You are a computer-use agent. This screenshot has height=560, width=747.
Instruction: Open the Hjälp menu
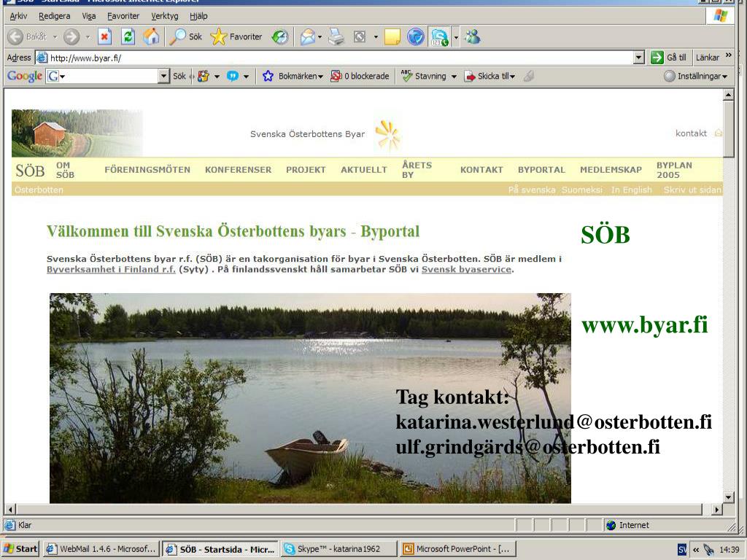(x=198, y=16)
